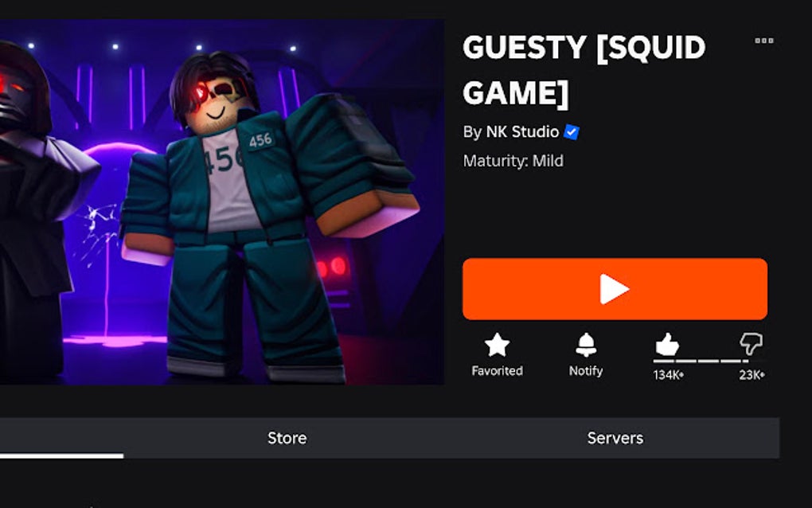
Task: Click the Notify bell icon
Action: click(x=586, y=345)
